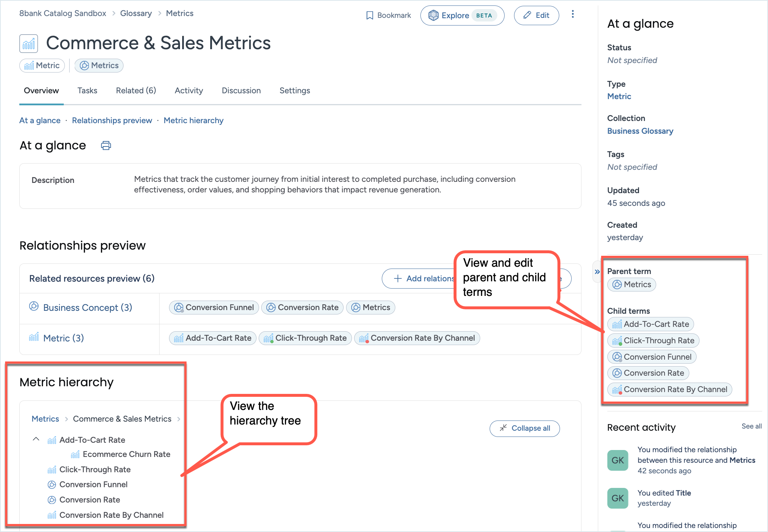Viewport: 768px width, 532px height.
Task: Open the Business Glossary collection link
Action: click(x=640, y=131)
